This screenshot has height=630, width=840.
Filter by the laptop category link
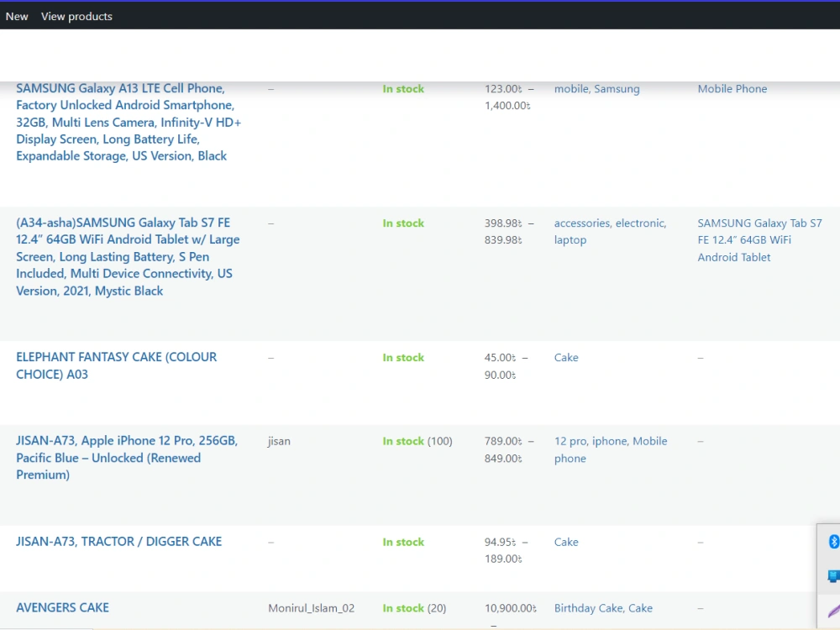[x=570, y=240]
